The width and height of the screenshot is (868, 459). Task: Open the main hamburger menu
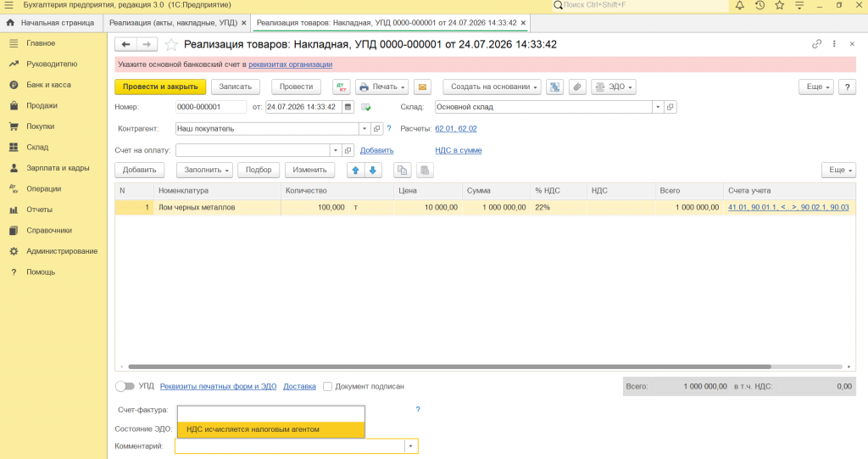point(8,5)
